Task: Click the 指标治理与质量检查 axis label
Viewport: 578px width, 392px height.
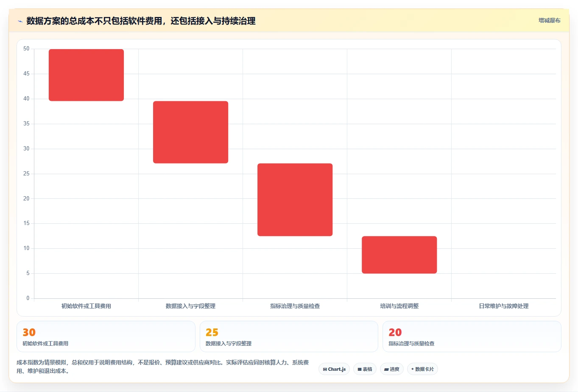Action: [x=295, y=306]
